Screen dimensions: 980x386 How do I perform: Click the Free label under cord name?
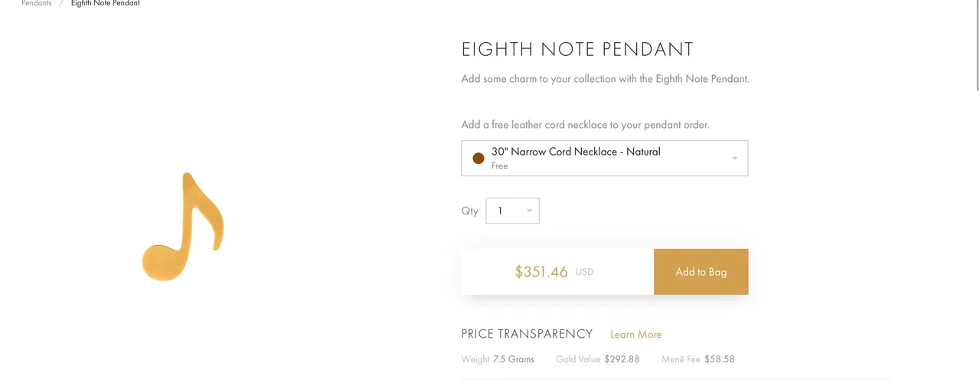tap(499, 165)
